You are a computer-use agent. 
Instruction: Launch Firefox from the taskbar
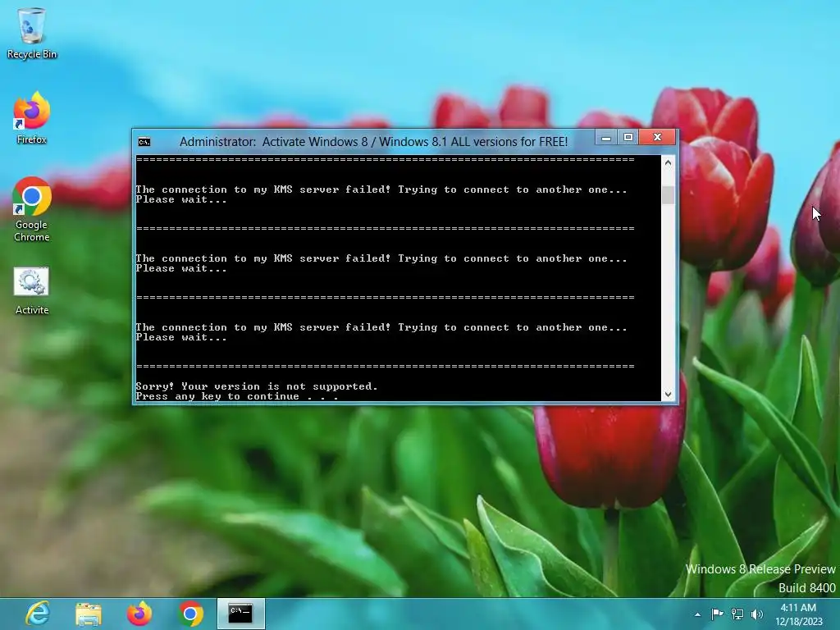[139, 614]
